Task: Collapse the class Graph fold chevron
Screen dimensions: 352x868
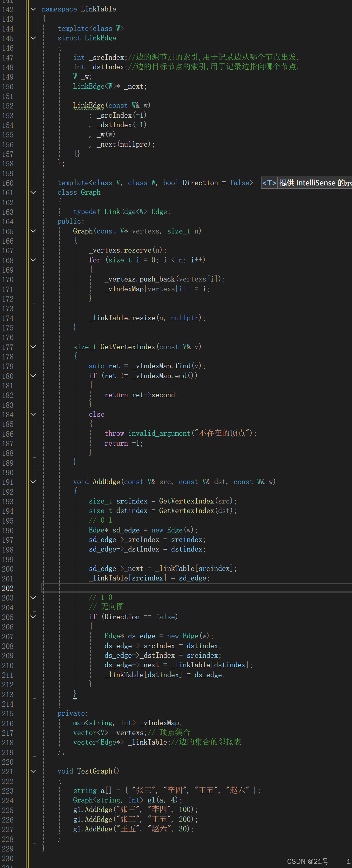Action: pos(33,192)
